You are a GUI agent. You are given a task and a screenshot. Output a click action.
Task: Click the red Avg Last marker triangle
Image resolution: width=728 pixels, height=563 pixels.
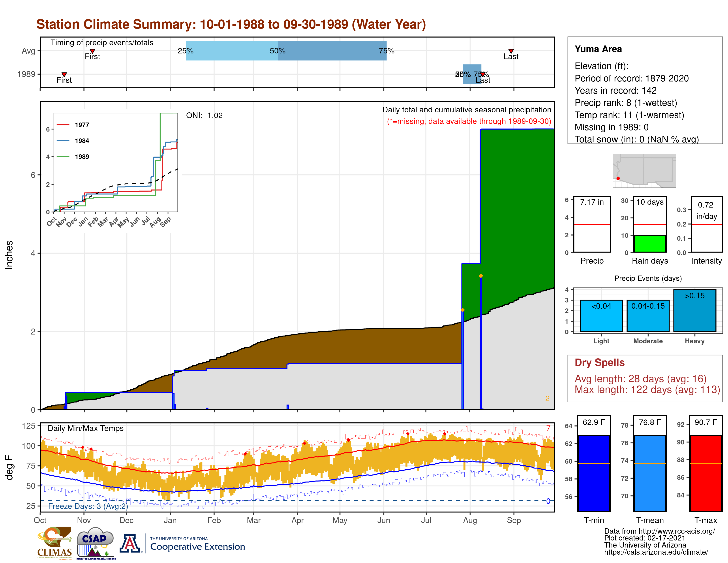click(x=511, y=51)
